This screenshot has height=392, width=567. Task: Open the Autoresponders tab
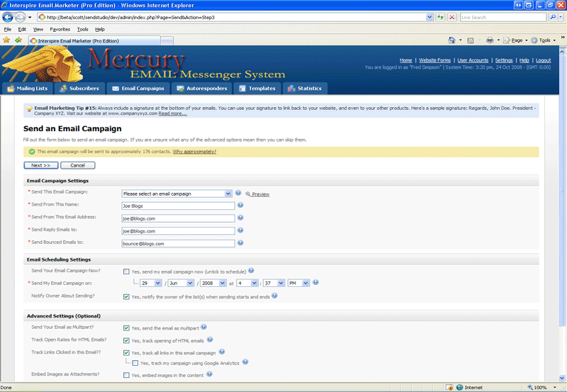click(202, 88)
